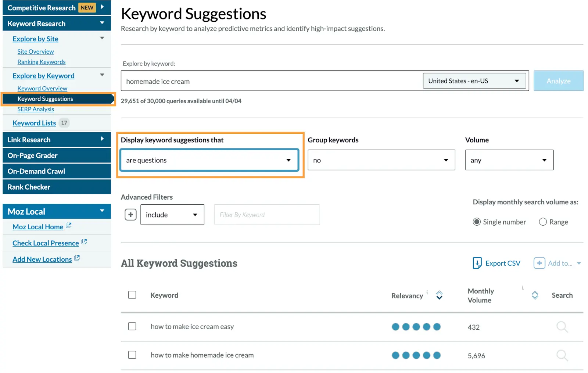588x373 pixels.
Task: Open the Group keywords 'no' dropdown
Action: (381, 160)
